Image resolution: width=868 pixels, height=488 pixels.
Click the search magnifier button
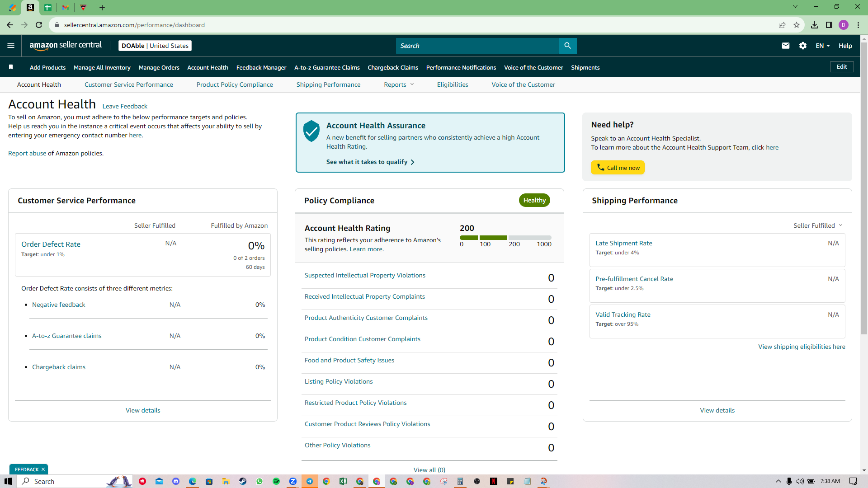pyautogui.click(x=567, y=46)
